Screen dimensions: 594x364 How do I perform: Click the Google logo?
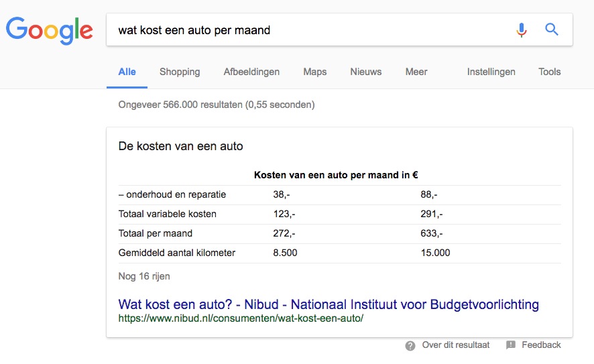click(x=49, y=30)
